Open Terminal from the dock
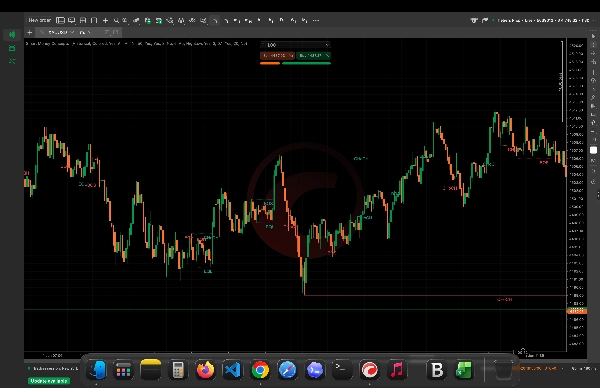This screenshot has height=388, width=600. pos(342,370)
